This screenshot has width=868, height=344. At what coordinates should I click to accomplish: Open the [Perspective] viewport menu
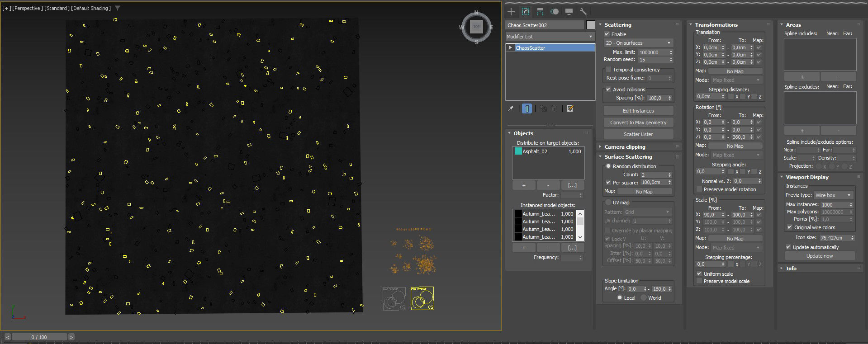pos(28,8)
